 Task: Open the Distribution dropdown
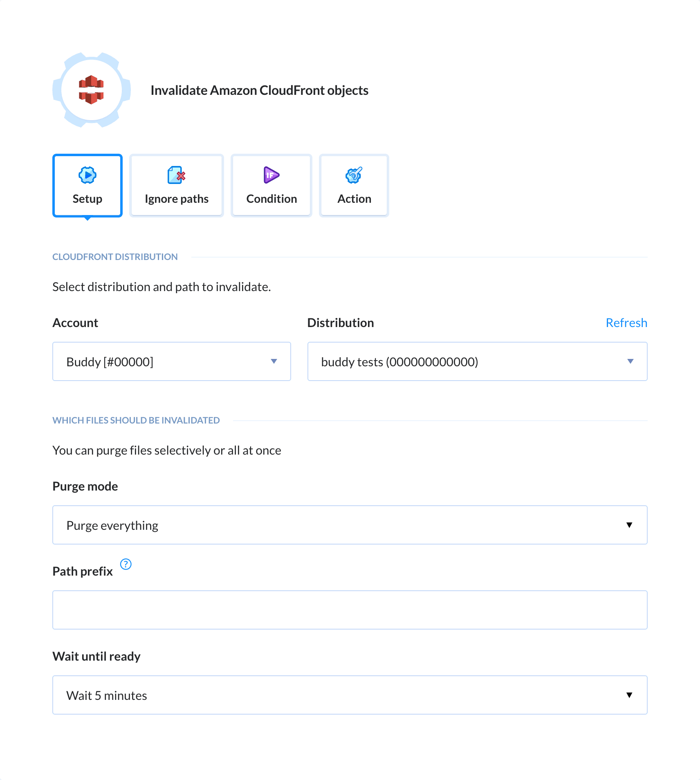477,361
